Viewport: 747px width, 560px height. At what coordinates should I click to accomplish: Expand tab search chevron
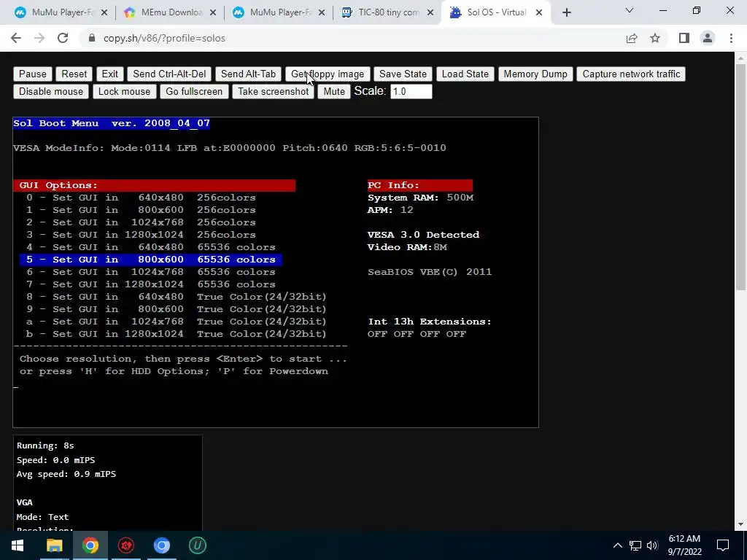click(x=630, y=10)
